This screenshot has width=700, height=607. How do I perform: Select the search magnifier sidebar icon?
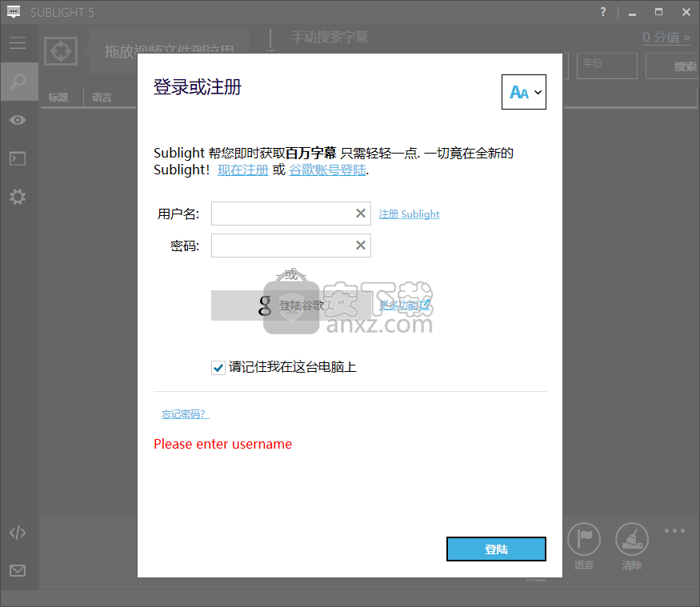coord(18,82)
